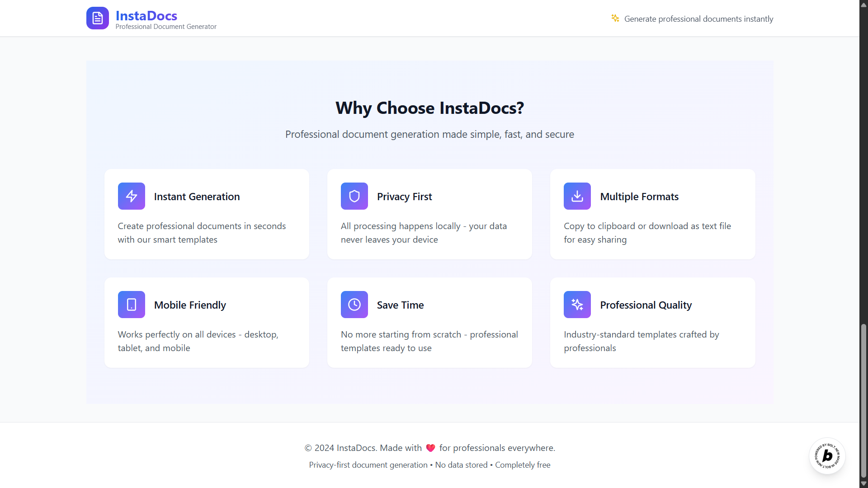Click the InstaDocs document logo icon

pos(97,18)
